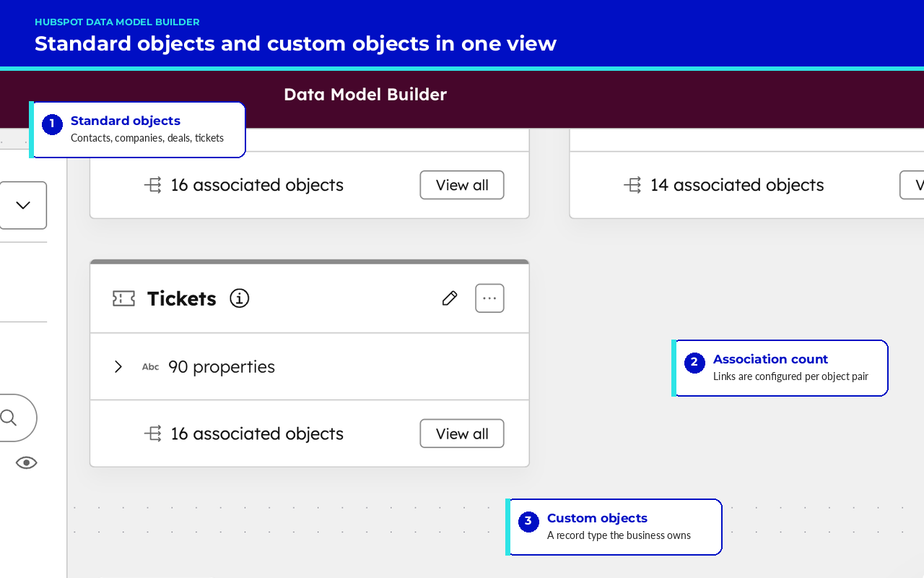
Task: Click association icon in Tickets card
Action: (153, 433)
